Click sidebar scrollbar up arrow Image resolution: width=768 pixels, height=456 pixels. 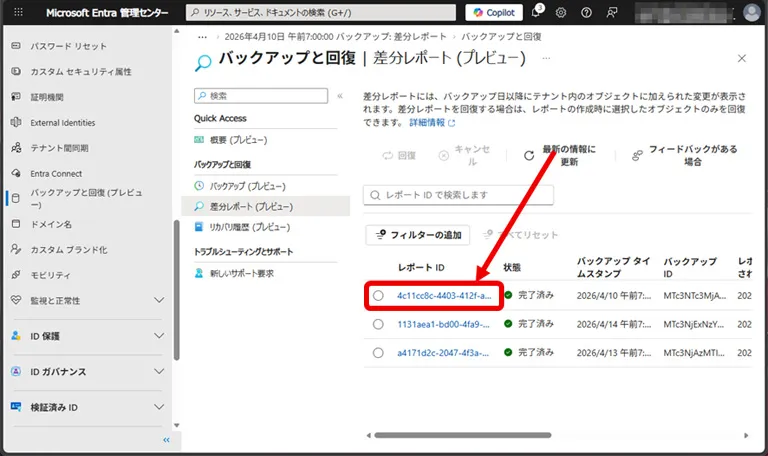[177, 31]
